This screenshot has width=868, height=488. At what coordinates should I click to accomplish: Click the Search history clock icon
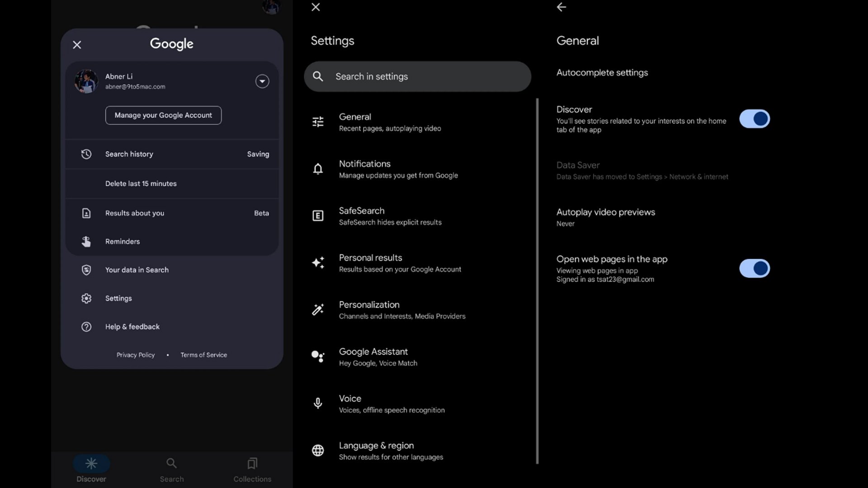point(86,154)
